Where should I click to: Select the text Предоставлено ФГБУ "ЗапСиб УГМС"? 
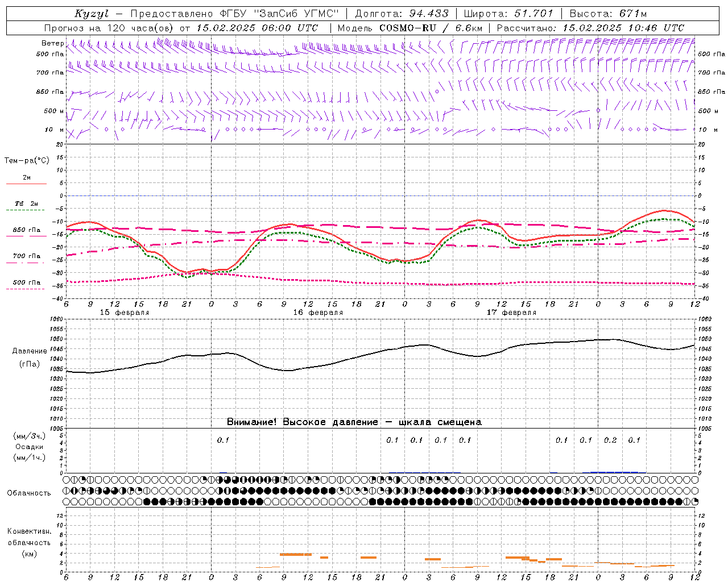point(234,14)
